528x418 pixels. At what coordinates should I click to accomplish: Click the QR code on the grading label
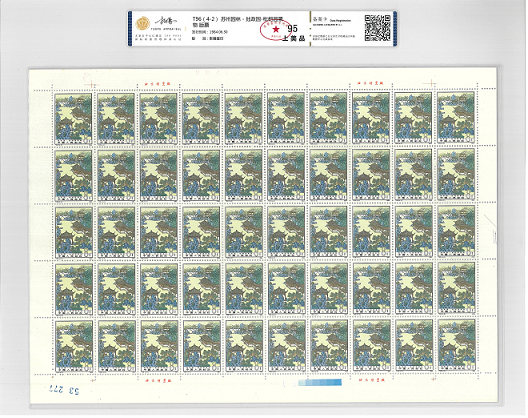[377, 28]
